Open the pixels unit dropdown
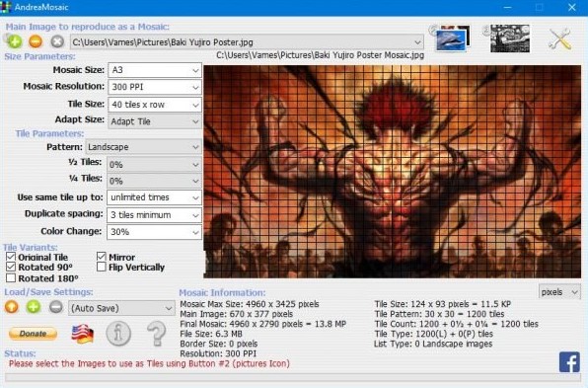 point(559,292)
